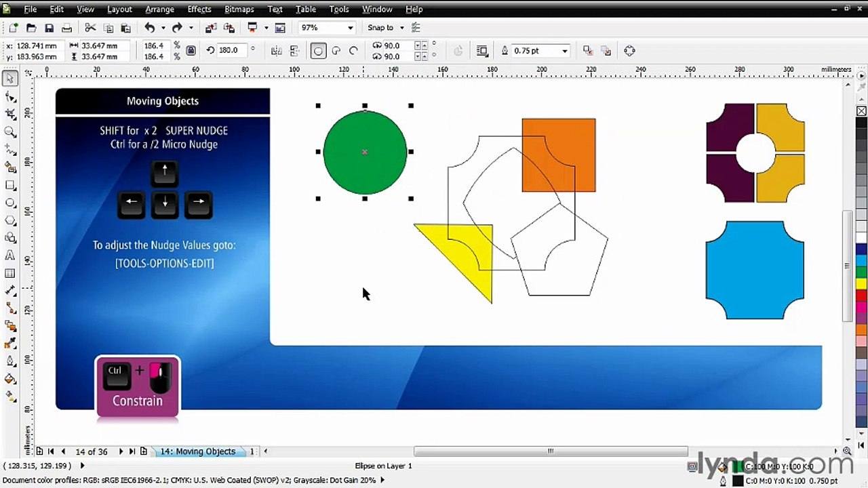Open the Effects menu

(x=199, y=9)
